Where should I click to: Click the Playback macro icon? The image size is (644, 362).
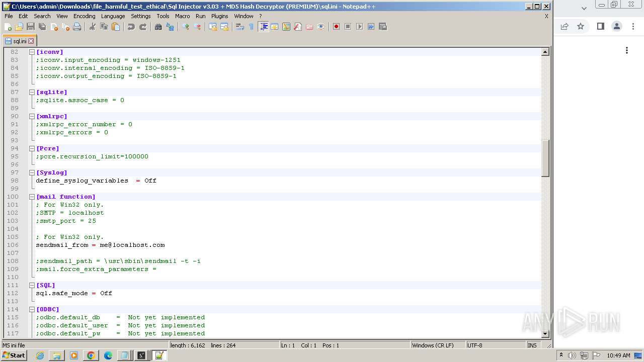(x=359, y=27)
